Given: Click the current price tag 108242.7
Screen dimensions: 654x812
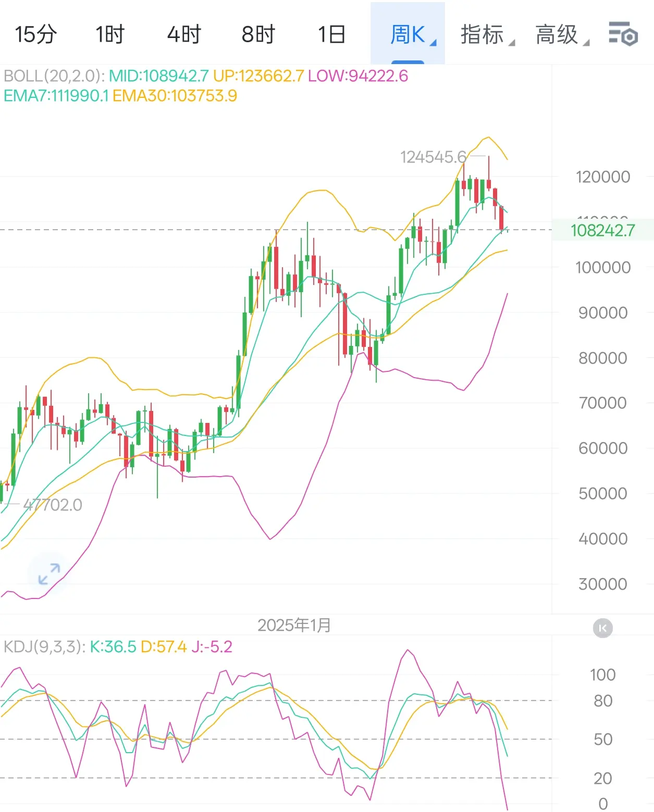Looking at the screenshot, I should tap(603, 230).
